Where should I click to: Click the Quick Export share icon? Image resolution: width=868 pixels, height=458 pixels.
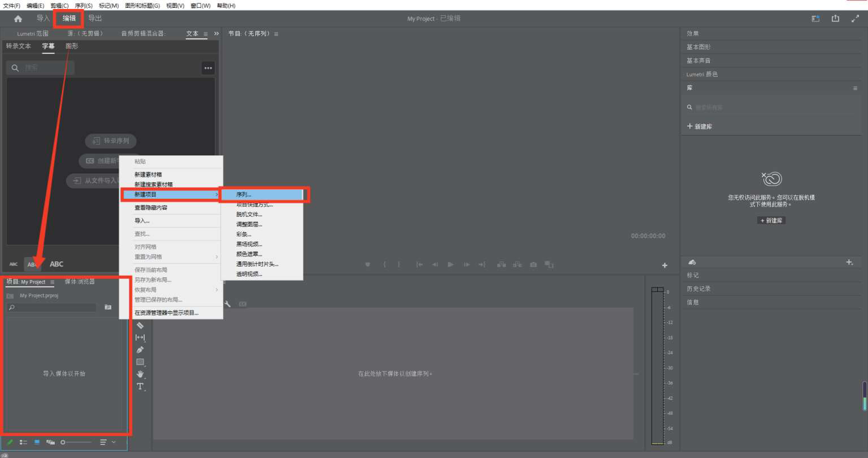tap(835, 19)
